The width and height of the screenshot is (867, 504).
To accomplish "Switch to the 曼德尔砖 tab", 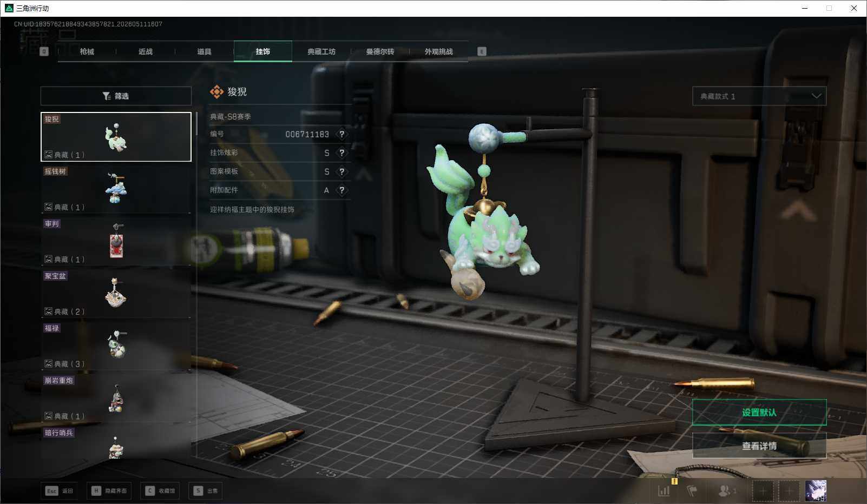I will pos(380,51).
